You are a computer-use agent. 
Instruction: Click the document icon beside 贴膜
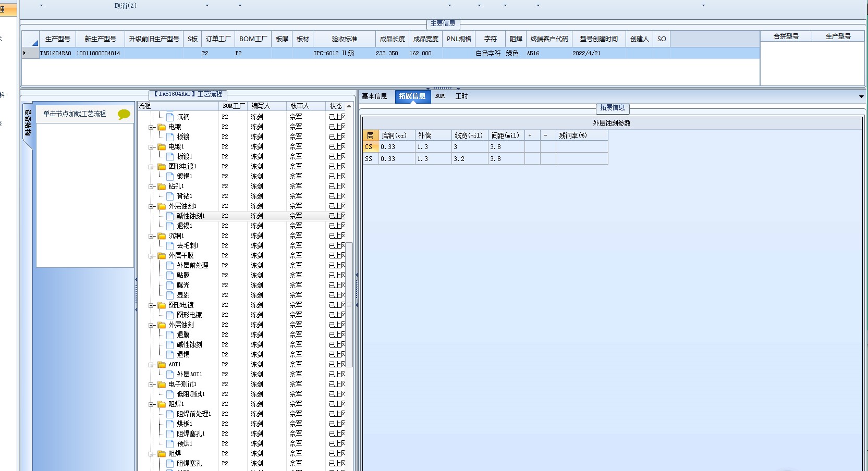click(170, 275)
